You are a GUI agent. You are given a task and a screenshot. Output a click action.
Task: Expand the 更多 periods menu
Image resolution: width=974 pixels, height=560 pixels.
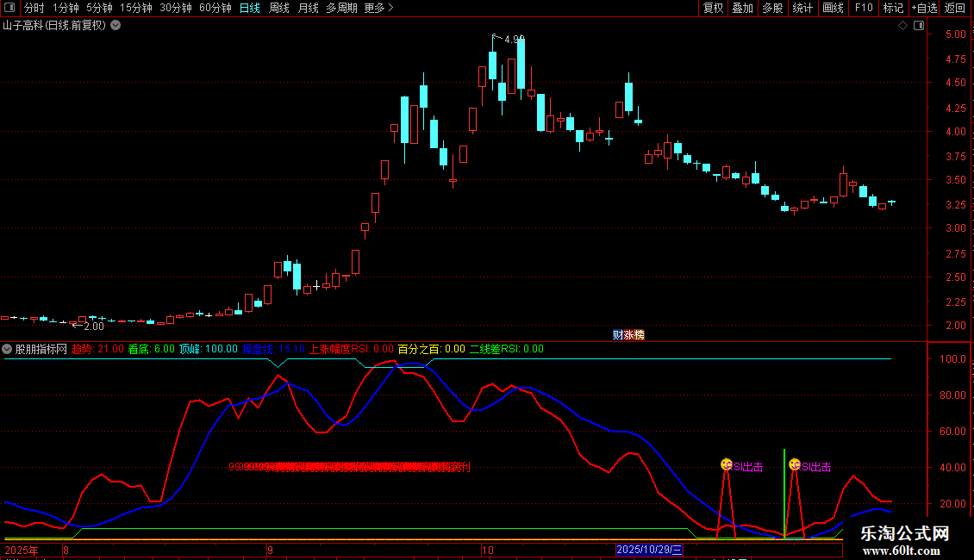(x=378, y=8)
